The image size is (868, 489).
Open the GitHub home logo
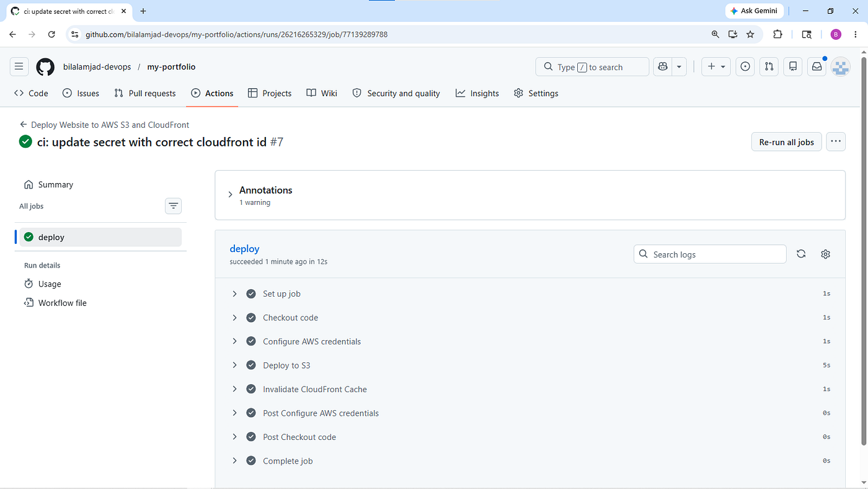45,67
